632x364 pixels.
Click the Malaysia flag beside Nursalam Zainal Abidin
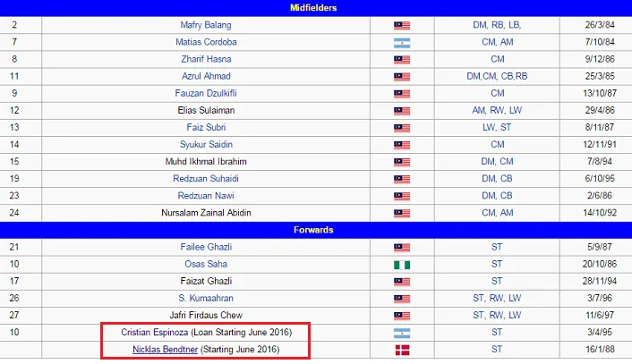click(402, 212)
